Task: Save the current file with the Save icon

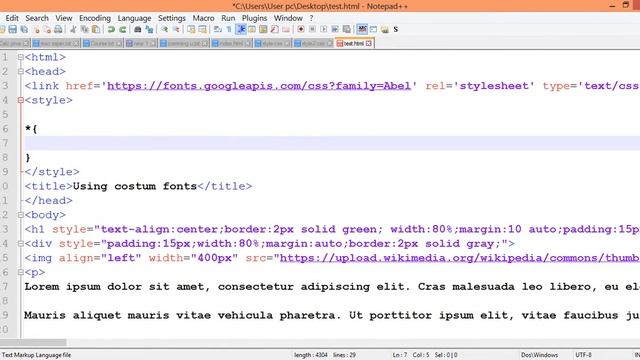Action: pos(13,29)
